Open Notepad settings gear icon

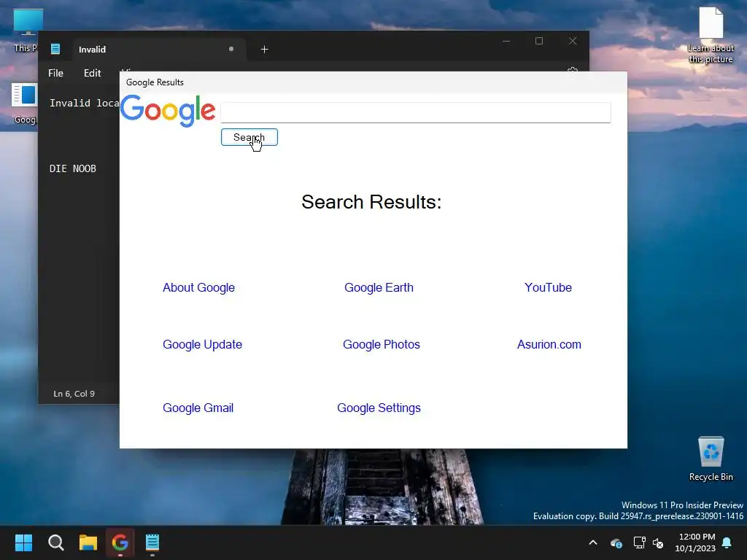point(572,69)
